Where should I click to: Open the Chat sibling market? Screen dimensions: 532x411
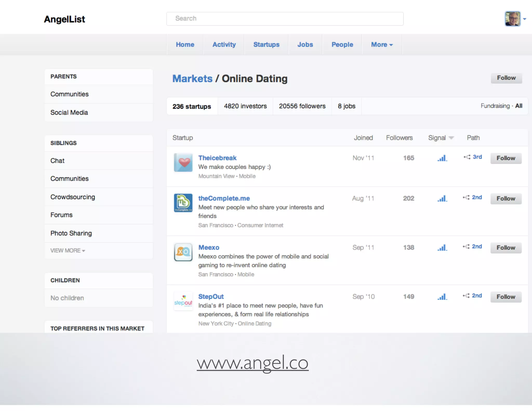99,161
